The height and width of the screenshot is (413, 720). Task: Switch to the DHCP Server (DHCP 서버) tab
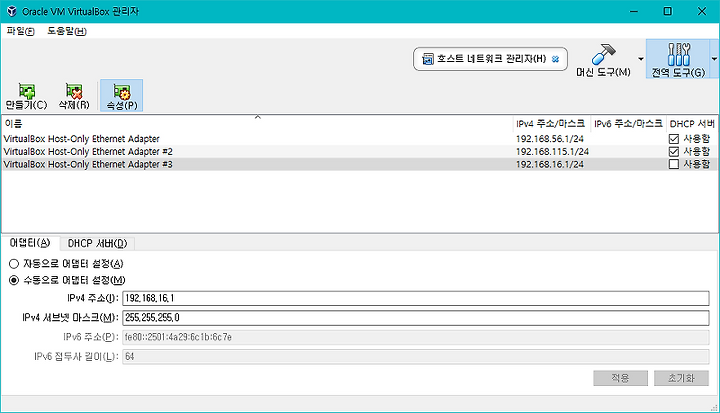coord(97,243)
